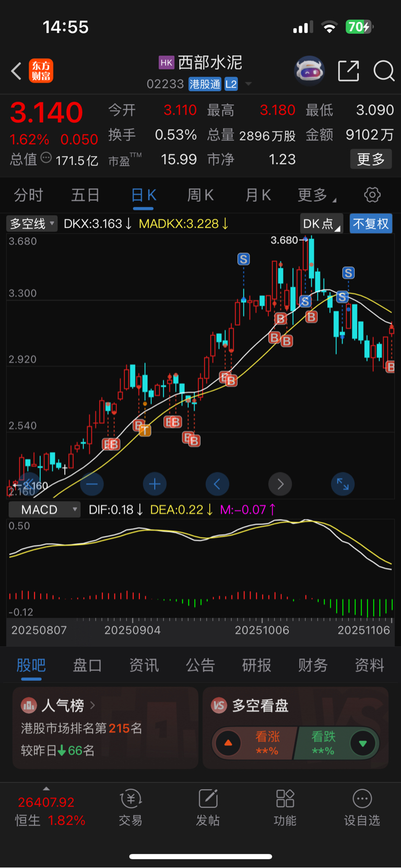
Task: Tap DIF:0.18 MACD value
Action: pyautogui.click(x=116, y=509)
